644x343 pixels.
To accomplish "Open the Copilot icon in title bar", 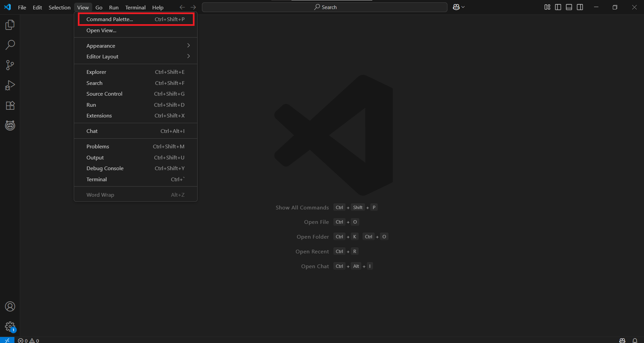I will (x=456, y=7).
